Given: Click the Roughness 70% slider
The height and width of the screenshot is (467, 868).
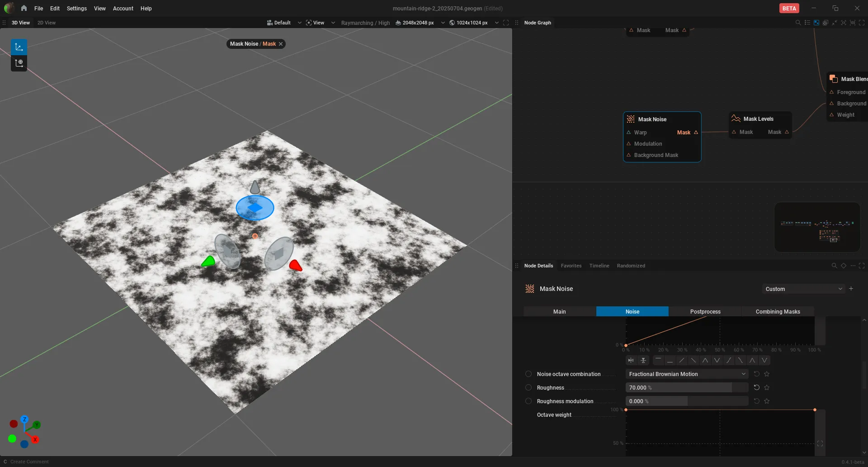Looking at the screenshot, I should pos(687,388).
